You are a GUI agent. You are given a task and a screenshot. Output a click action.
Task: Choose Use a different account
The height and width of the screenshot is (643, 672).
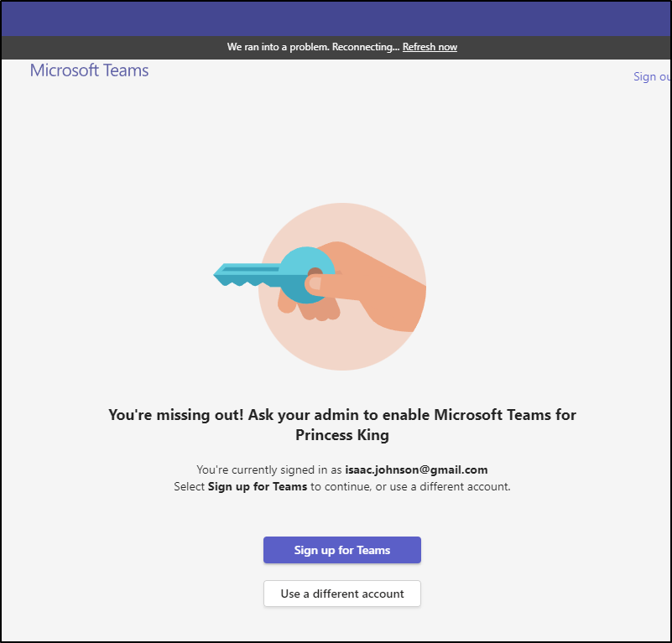pyautogui.click(x=342, y=594)
